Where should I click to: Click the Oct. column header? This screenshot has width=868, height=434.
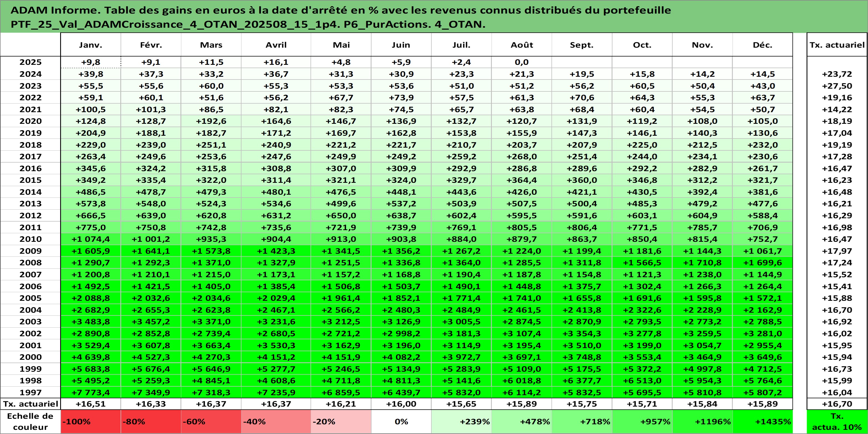coord(642,45)
